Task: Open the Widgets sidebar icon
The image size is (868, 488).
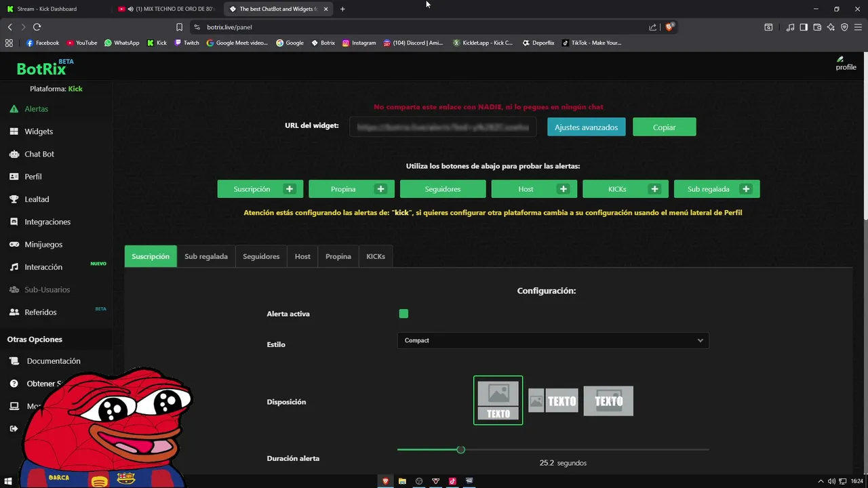Action: point(14,131)
